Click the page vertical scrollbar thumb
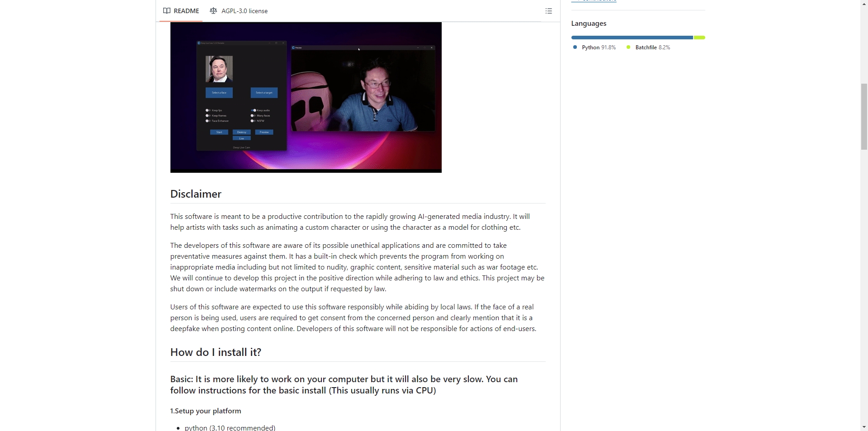 click(864, 116)
